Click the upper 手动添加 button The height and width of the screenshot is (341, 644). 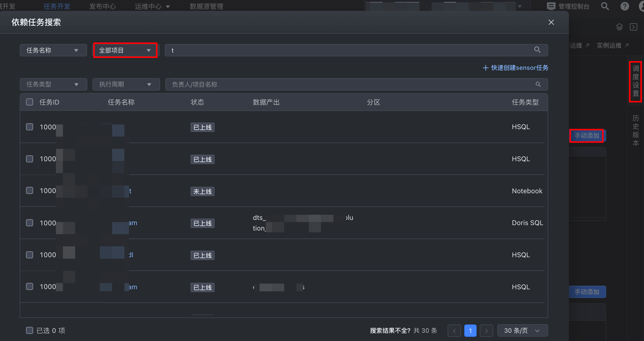586,136
